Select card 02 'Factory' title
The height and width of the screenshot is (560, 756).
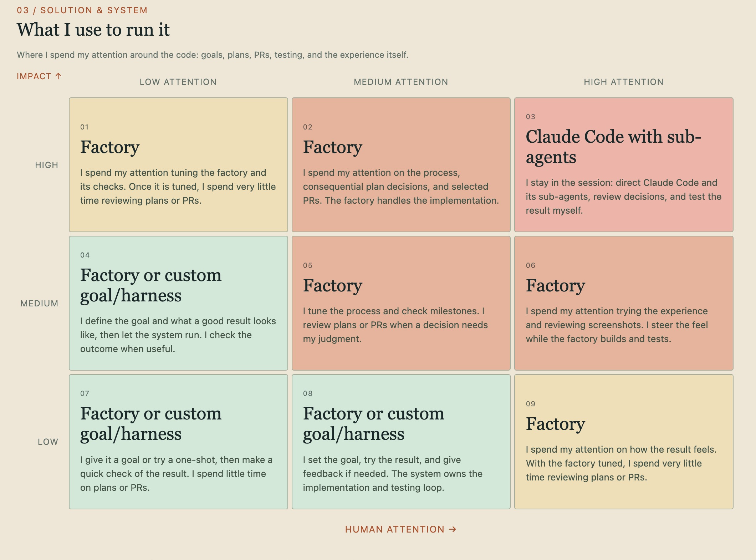coord(333,147)
